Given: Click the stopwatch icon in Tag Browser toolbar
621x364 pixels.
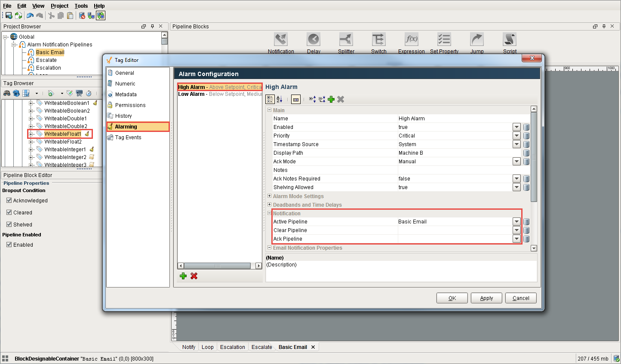Looking at the screenshot, I should (x=89, y=93).
